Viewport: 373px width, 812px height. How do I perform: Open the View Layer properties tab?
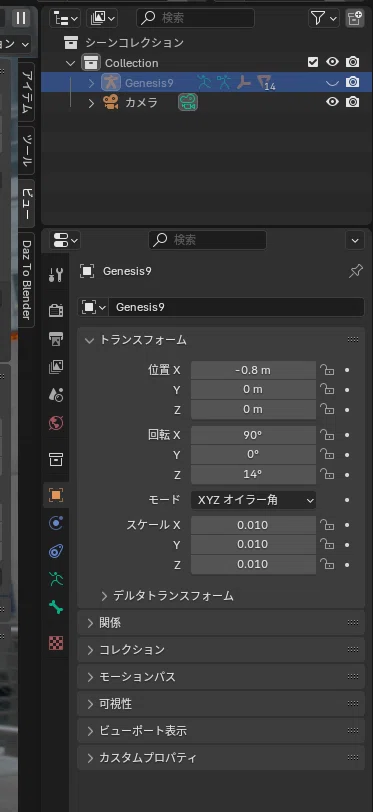(x=56, y=367)
